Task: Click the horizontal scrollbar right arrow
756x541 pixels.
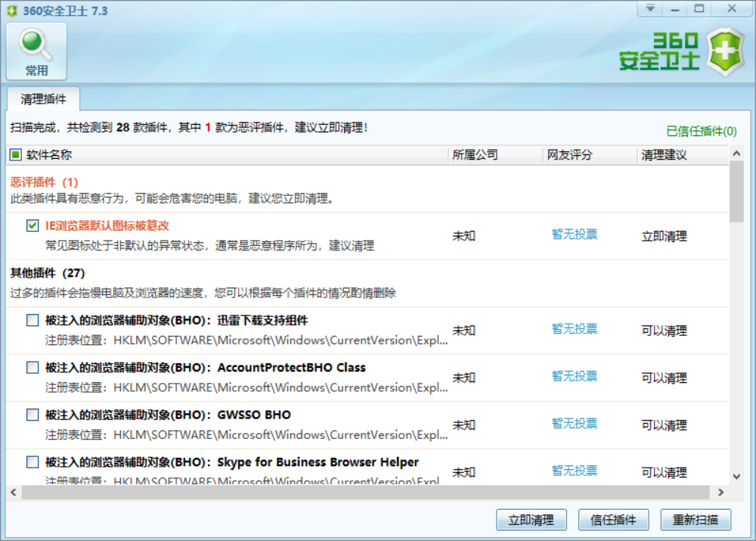Action: [720, 493]
